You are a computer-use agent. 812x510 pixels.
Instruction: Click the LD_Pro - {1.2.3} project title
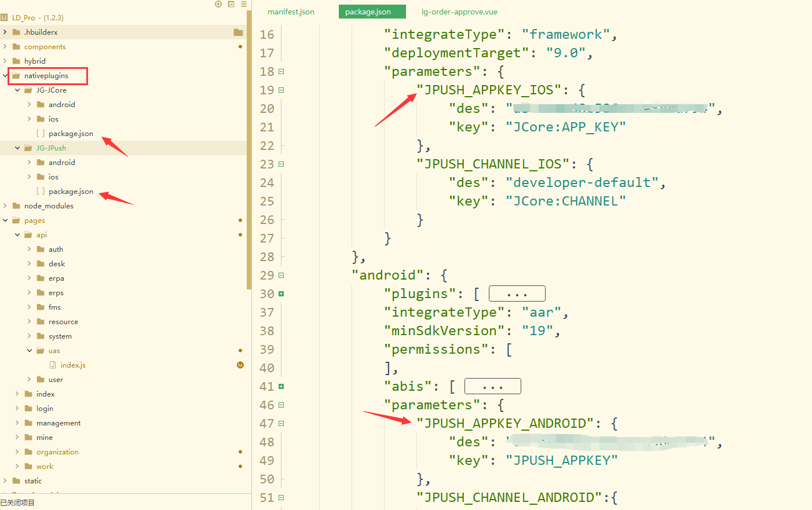point(38,17)
